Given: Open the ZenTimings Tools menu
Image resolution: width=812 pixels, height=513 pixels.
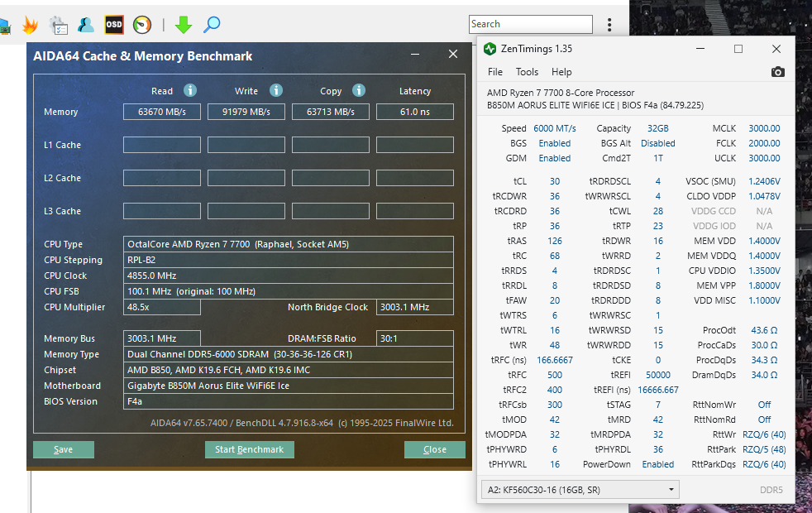Looking at the screenshot, I should click(x=527, y=72).
